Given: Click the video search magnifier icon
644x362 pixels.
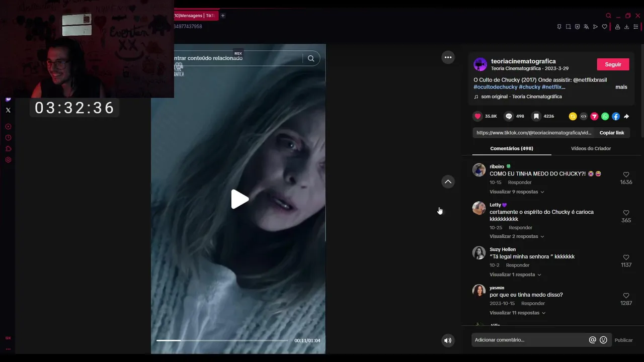Looking at the screenshot, I should 311,58.
